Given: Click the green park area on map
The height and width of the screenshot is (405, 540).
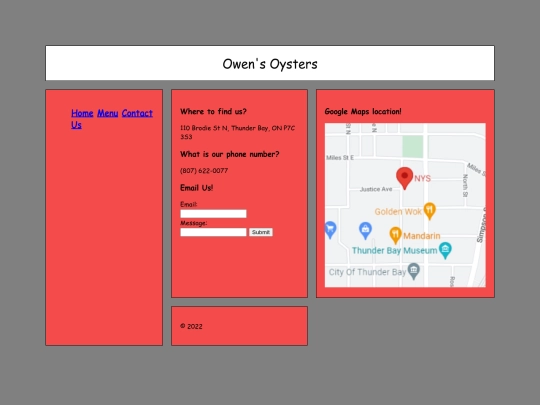Looking at the screenshot, I should [413, 146].
